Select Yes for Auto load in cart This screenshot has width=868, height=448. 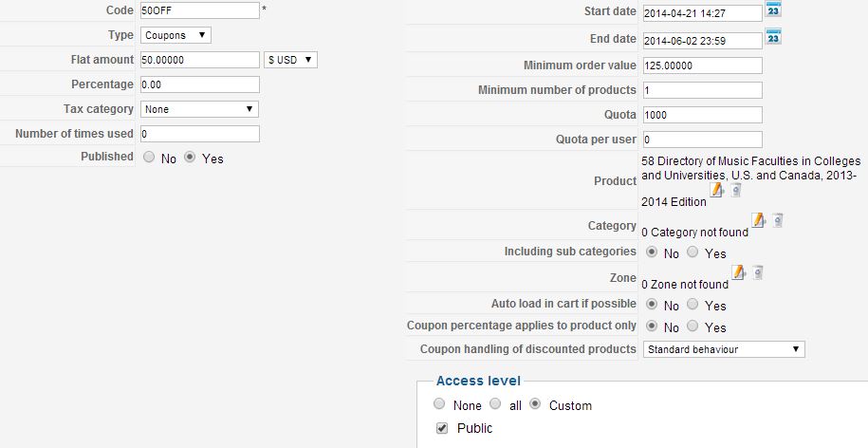(693, 306)
